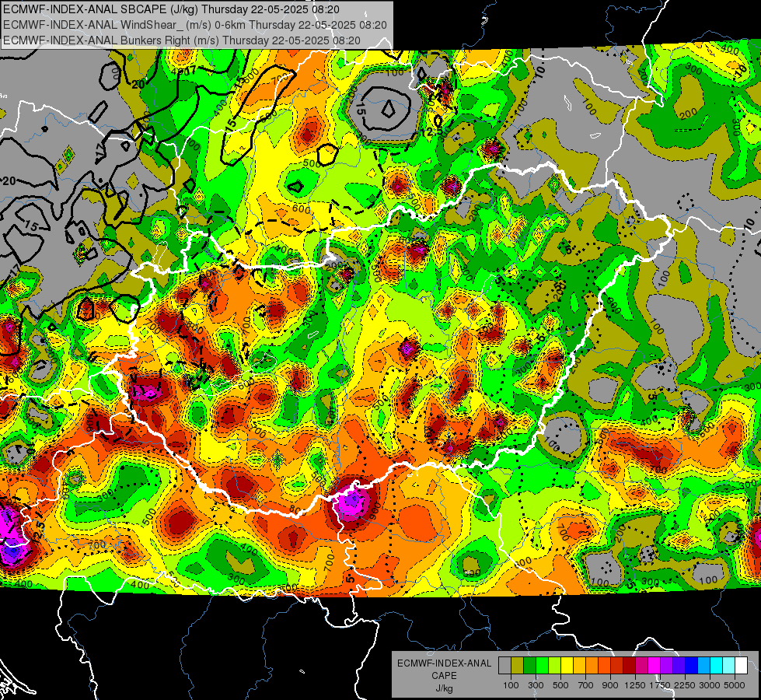Click the legend value 3000
The width and height of the screenshot is (761, 700).
tap(710, 685)
